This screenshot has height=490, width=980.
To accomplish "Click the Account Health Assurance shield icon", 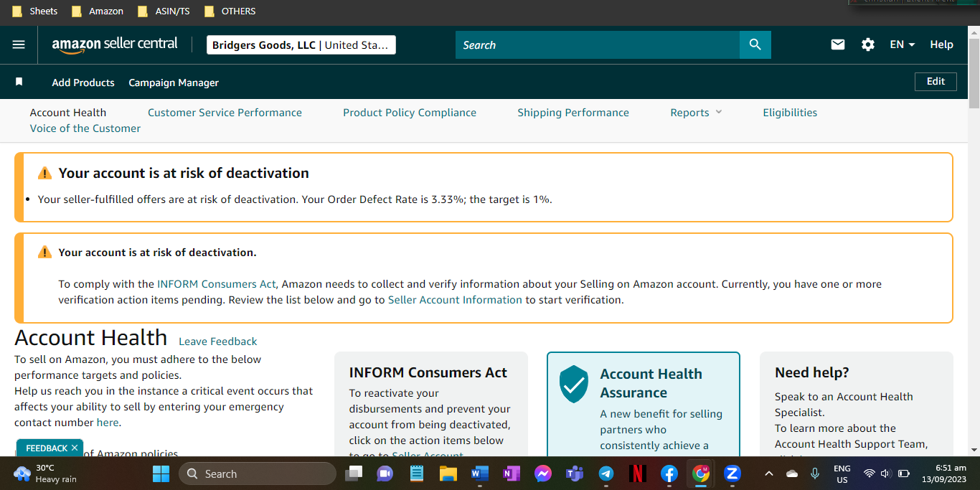I will pos(573,384).
